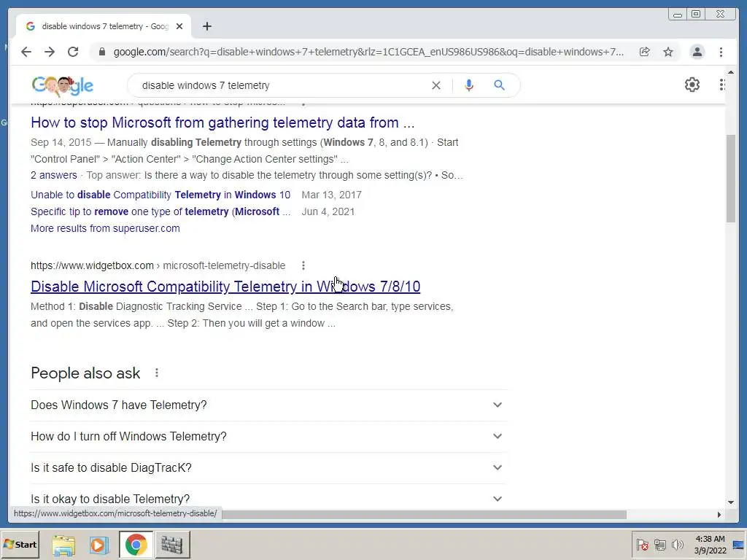Open the volume speaker tray icon
Viewport: 747px width, 560px height.
[x=677, y=545]
